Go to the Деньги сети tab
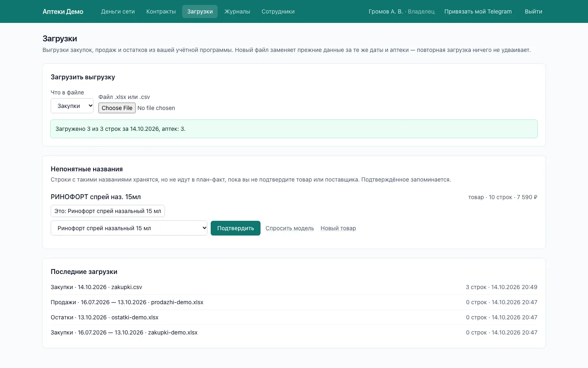The height and width of the screenshot is (368, 588). coord(118,11)
